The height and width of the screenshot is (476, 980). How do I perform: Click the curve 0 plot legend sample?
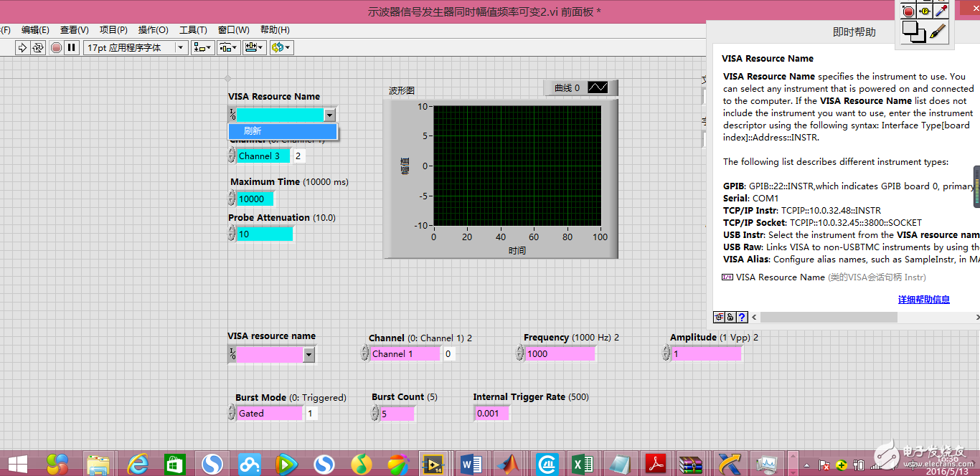point(597,87)
